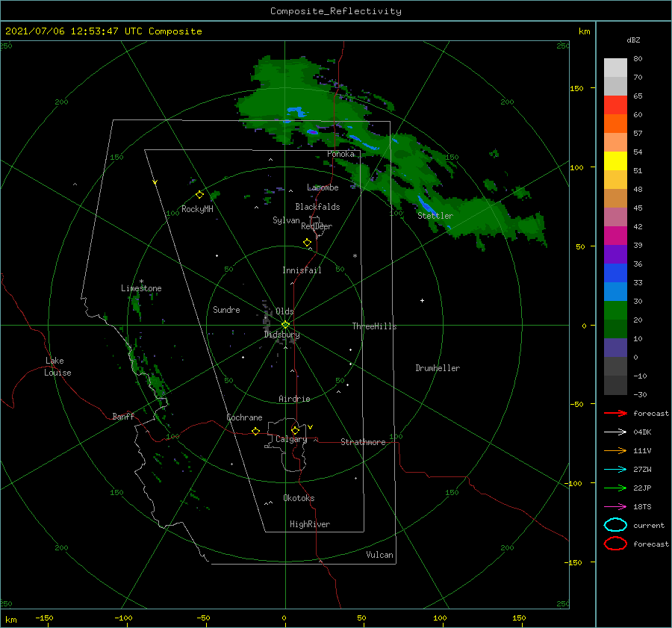Click the Sylvan label on map
672x628 pixels.
(286, 220)
